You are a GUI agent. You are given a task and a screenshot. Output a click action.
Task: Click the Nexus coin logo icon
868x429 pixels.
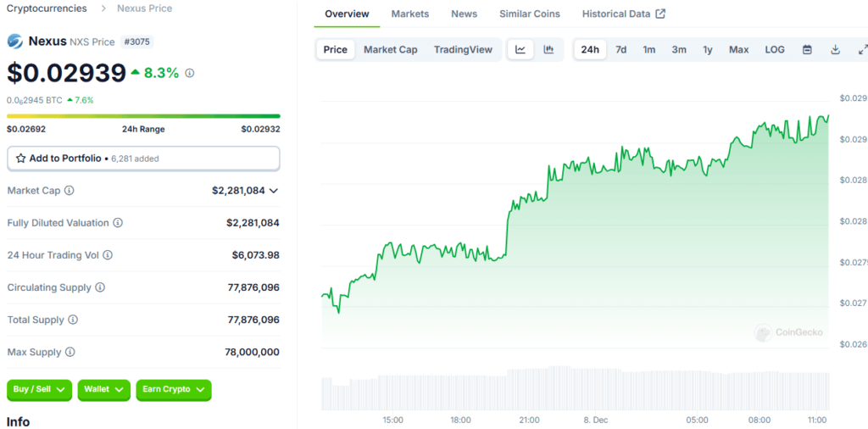pyautogui.click(x=15, y=42)
